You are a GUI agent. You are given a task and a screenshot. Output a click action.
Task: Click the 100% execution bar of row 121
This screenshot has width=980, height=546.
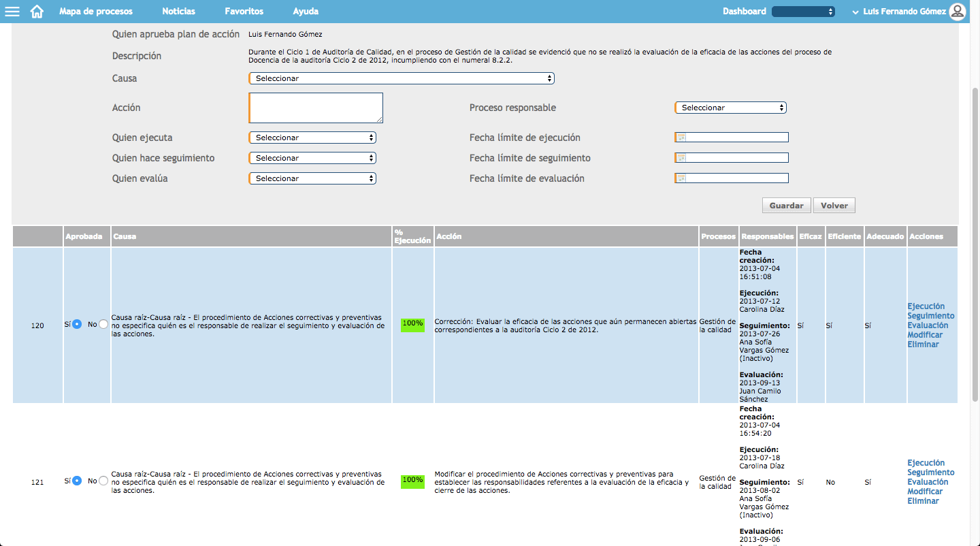[x=412, y=481]
